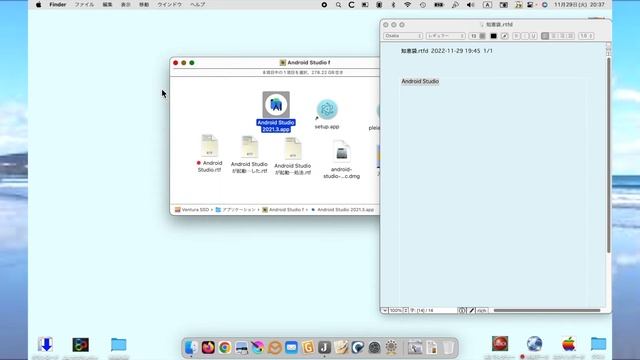This screenshot has width=640, height=360.
Task: Toggle underline formatting in the rtfd toolbar
Action: (x=533, y=36)
